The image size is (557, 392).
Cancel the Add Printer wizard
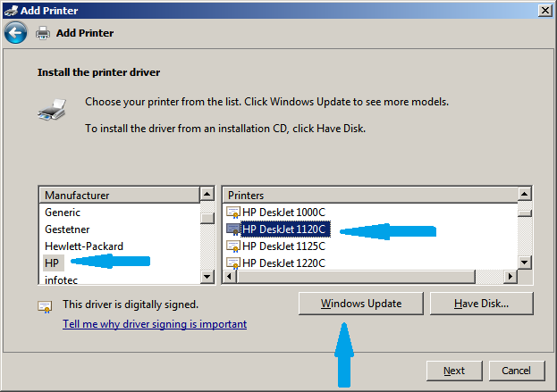(x=517, y=371)
